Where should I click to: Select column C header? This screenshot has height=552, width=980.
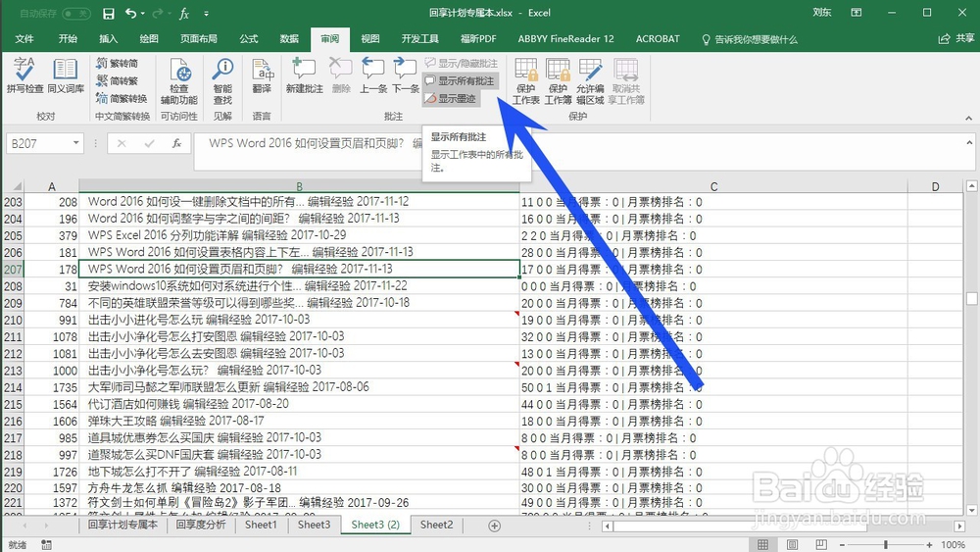point(713,186)
